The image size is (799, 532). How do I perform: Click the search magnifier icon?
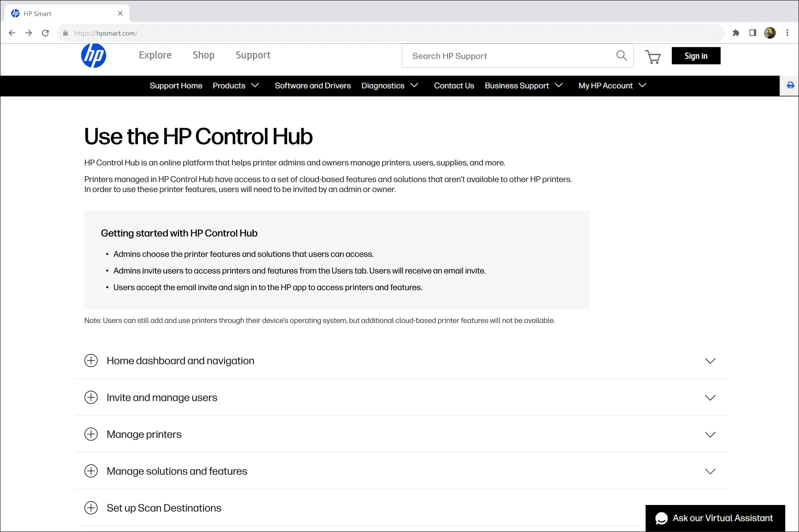pyautogui.click(x=621, y=55)
